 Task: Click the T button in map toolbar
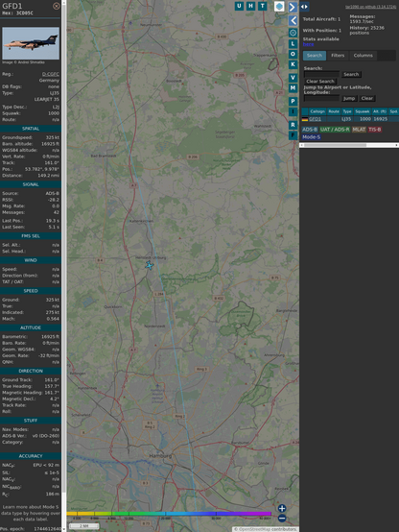pos(263,6)
